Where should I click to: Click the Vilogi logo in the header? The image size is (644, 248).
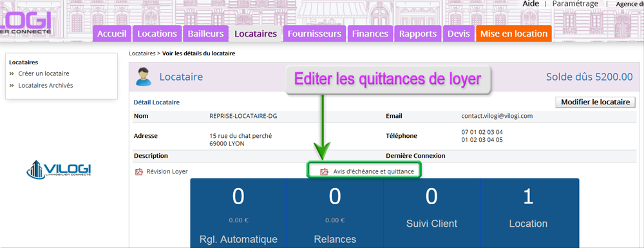(26, 23)
